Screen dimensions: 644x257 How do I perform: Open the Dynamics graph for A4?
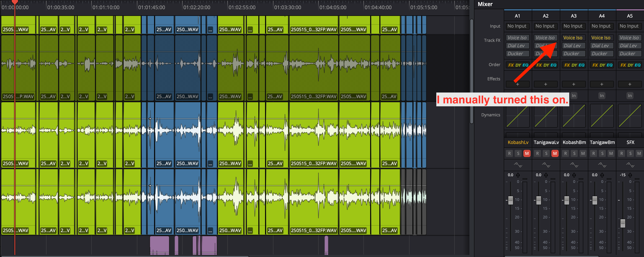click(x=601, y=116)
